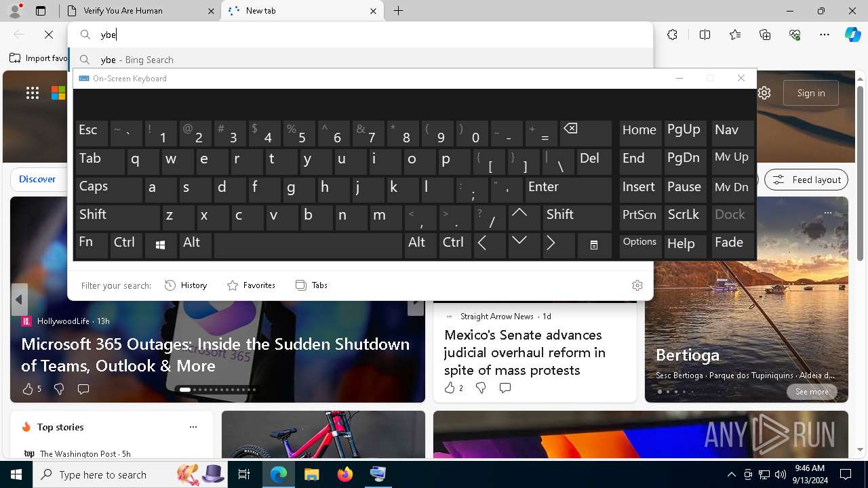868x488 pixels.
Task: Toggle the left Shift key
Action: coord(117,218)
